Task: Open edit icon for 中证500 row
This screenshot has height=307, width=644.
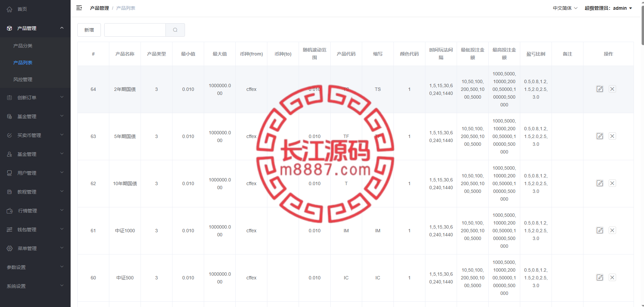Action: tap(600, 277)
